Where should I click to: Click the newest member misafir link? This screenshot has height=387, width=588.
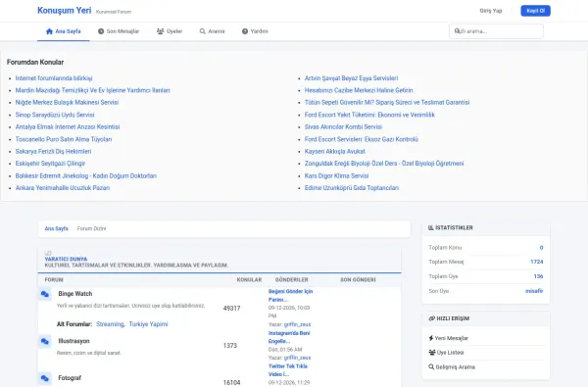coord(534,291)
